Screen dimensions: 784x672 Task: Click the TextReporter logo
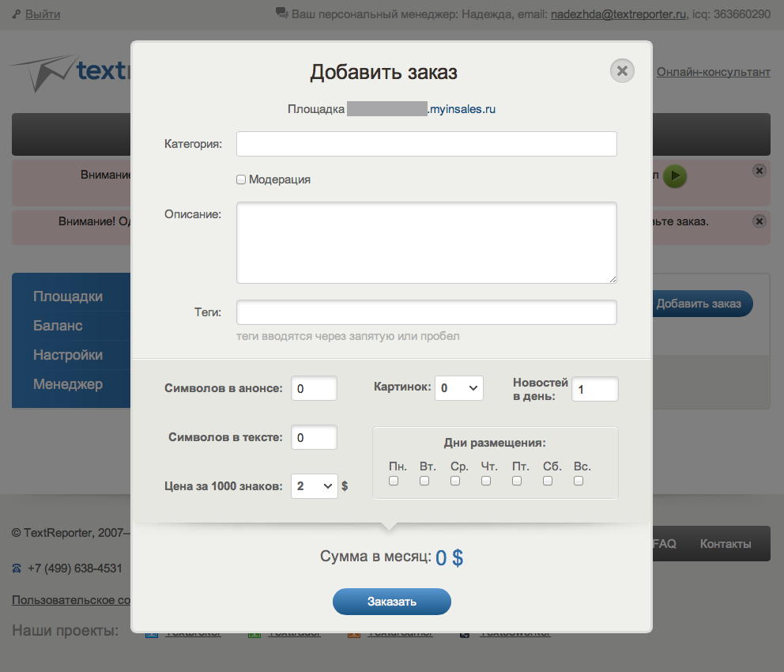click(x=70, y=74)
